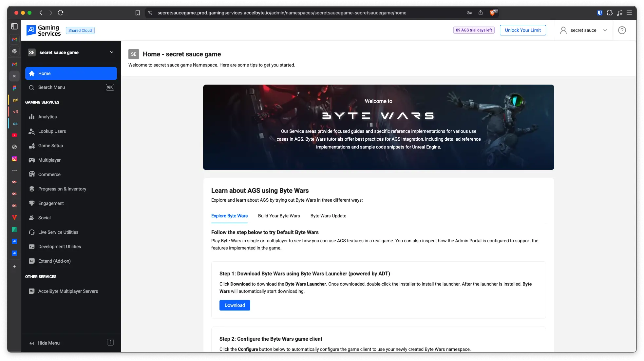Open site settings icon in address bar

coord(150,13)
